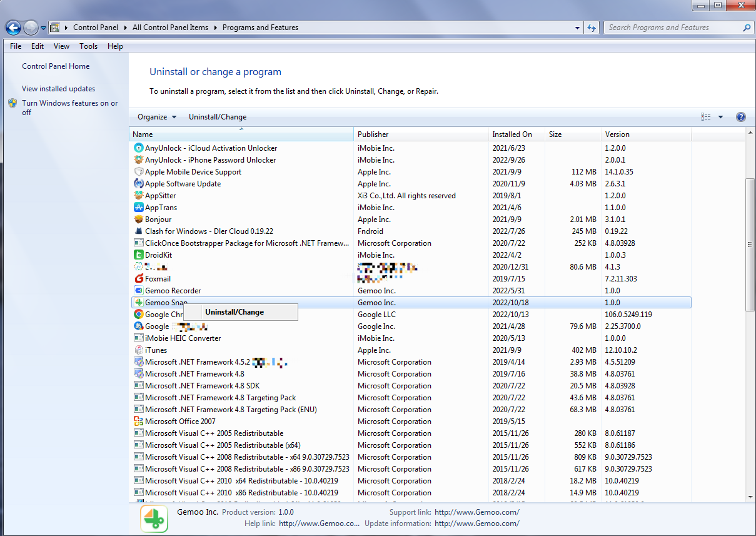Click the Gemoo Recorder icon
This screenshot has height=536, width=756.
(x=139, y=291)
